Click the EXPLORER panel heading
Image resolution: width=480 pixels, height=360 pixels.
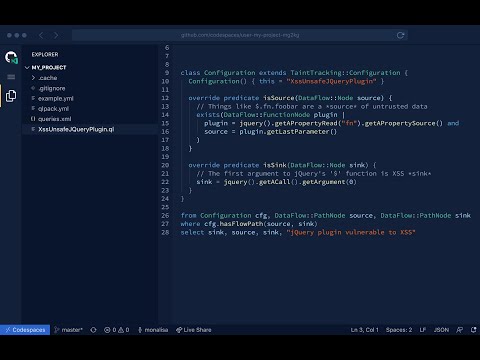[45, 54]
